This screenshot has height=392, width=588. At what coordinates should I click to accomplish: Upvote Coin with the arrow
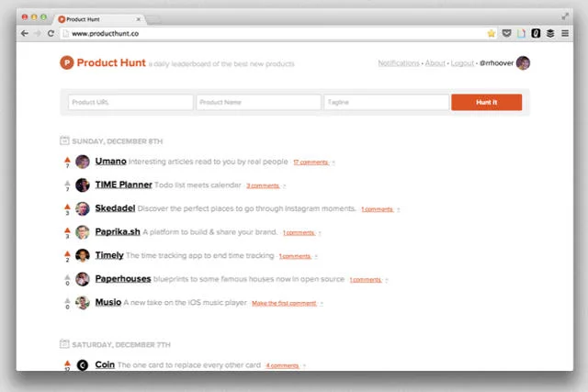67,363
